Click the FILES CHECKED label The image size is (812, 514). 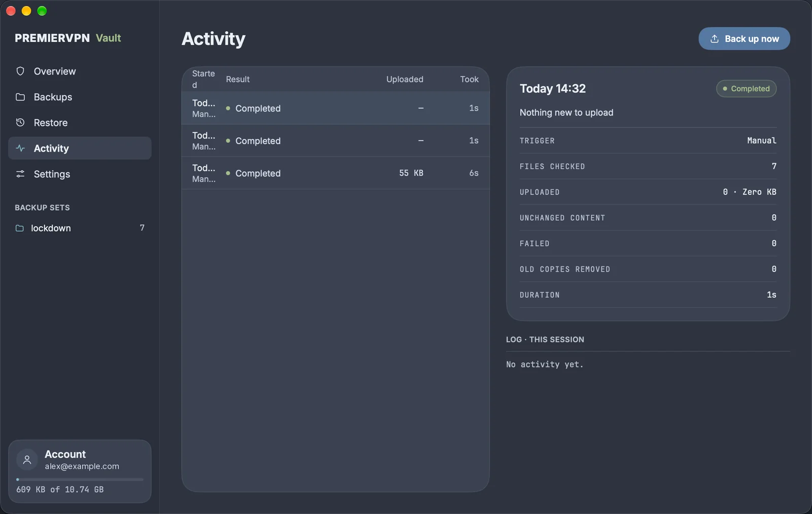(552, 166)
